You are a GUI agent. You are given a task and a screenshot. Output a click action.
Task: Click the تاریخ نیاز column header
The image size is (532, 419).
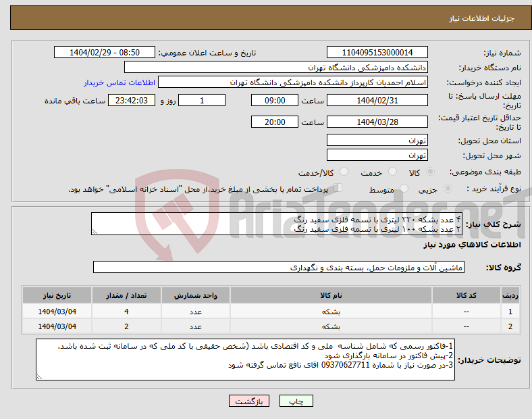point(57,295)
